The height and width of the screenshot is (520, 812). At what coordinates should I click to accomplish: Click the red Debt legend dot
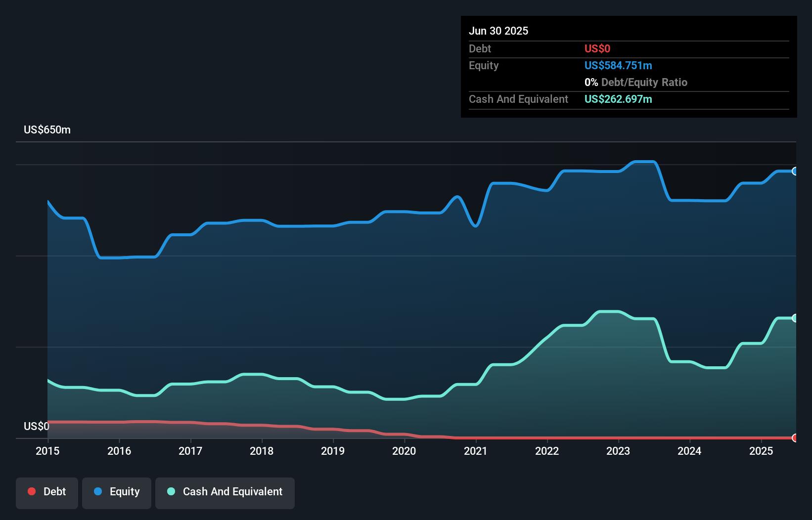pos(32,491)
